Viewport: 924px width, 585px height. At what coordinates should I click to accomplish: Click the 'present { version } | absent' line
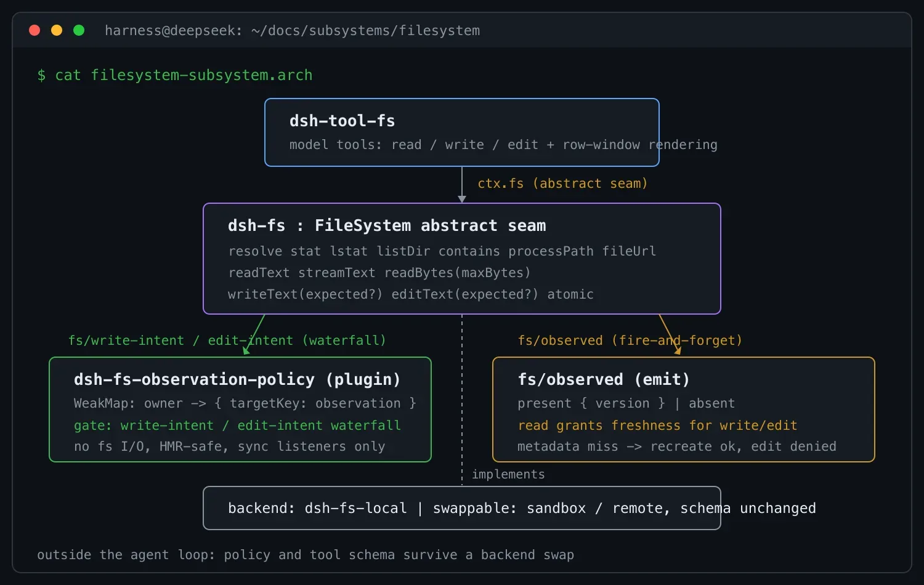pos(626,403)
